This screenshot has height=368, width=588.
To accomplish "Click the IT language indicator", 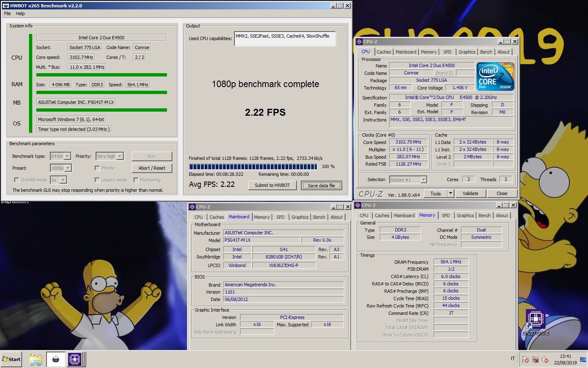I will click(513, 359).
